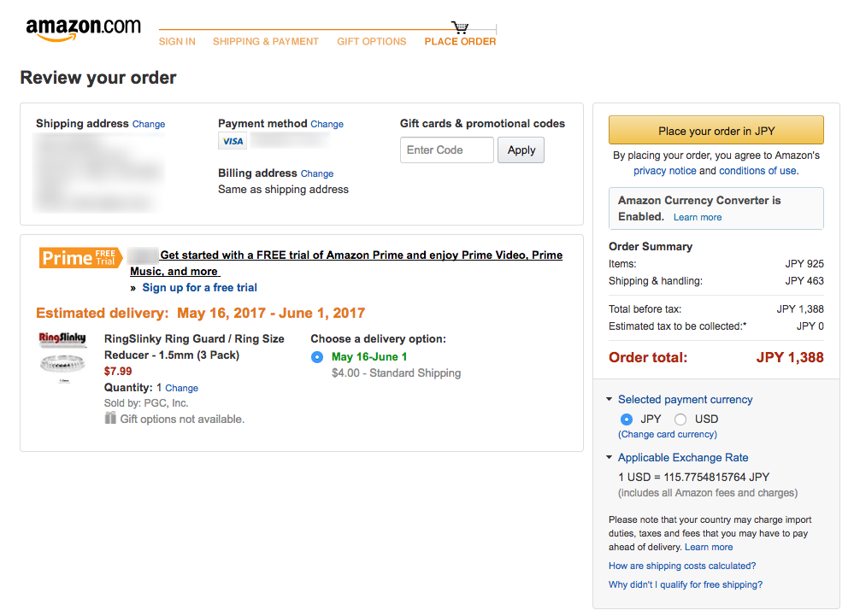Click the shopping cart progress icon

(460, 27)
